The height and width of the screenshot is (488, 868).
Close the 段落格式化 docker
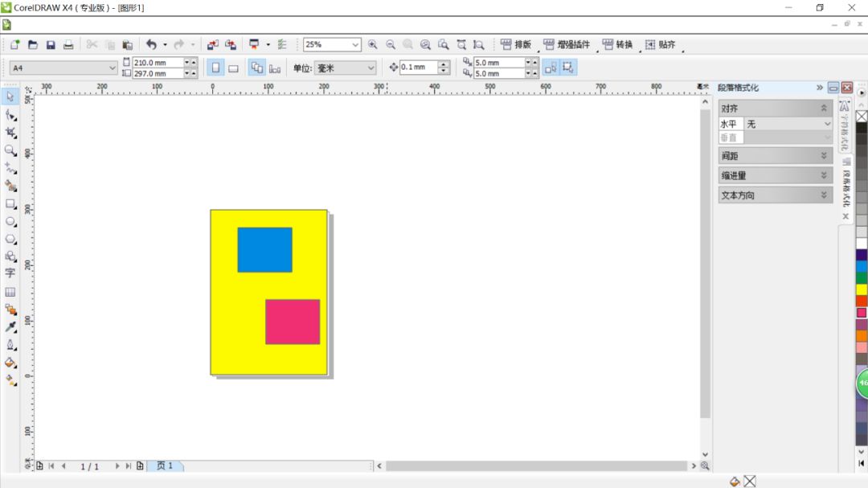(x=847, y=88)
